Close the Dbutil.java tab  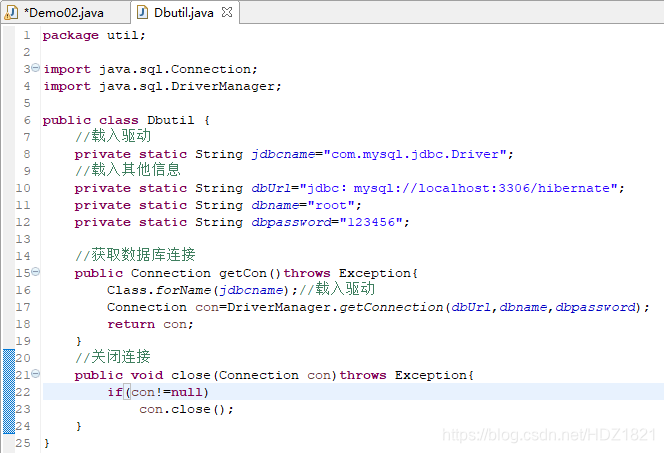(227, 12)
